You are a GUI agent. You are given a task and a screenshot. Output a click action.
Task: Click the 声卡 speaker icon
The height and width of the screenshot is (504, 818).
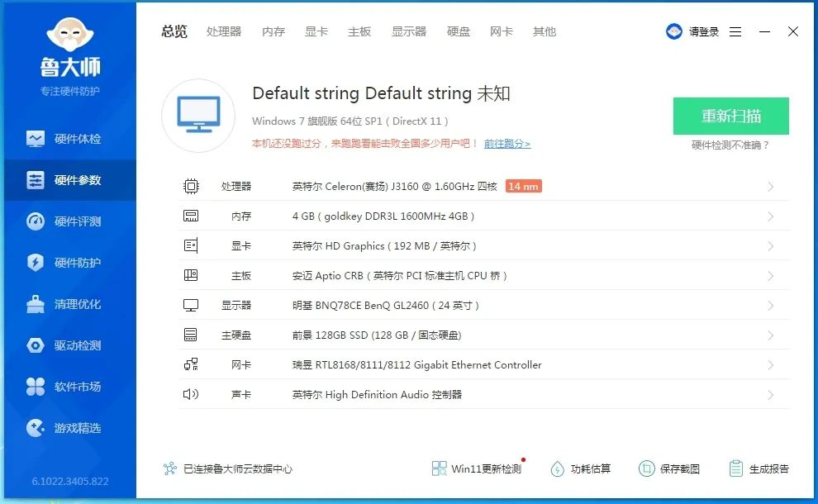(191, 394)
